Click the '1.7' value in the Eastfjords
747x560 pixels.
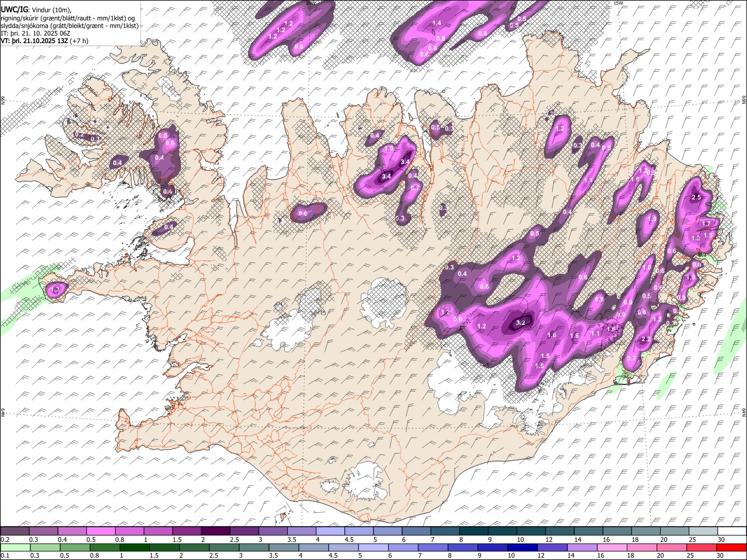pyautogui.click(x=707, y=223)
